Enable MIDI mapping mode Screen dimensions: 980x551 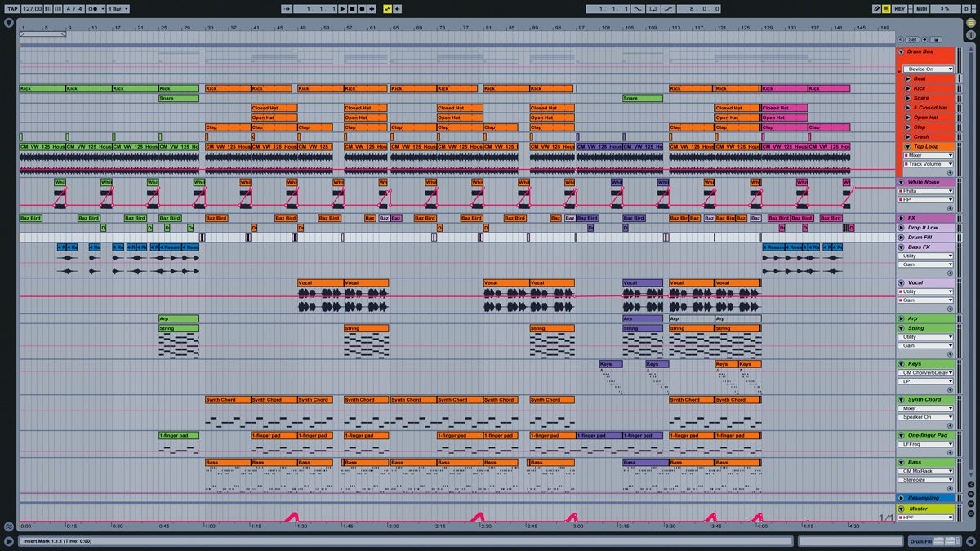pyautogui.click(x=921, y=7)
